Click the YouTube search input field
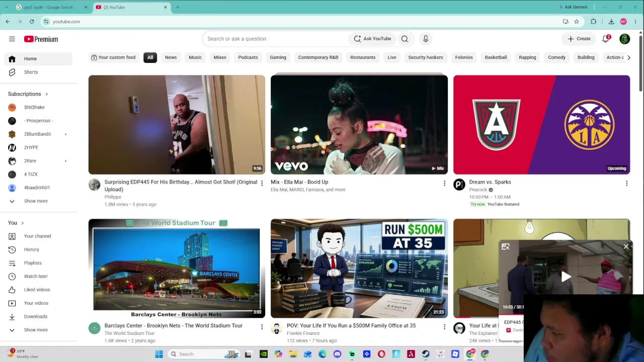The width and height of the screenshot is (644, 362). pyautogui.click(x=276, y=39)
